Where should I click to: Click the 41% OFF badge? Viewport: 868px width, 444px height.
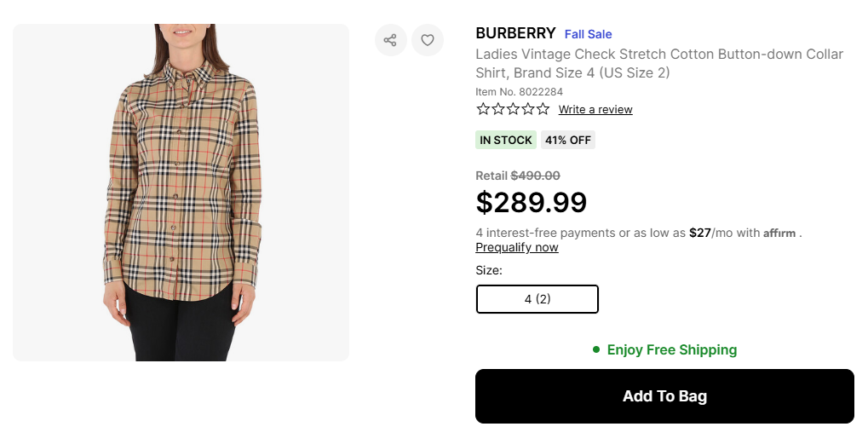[568, 140]
